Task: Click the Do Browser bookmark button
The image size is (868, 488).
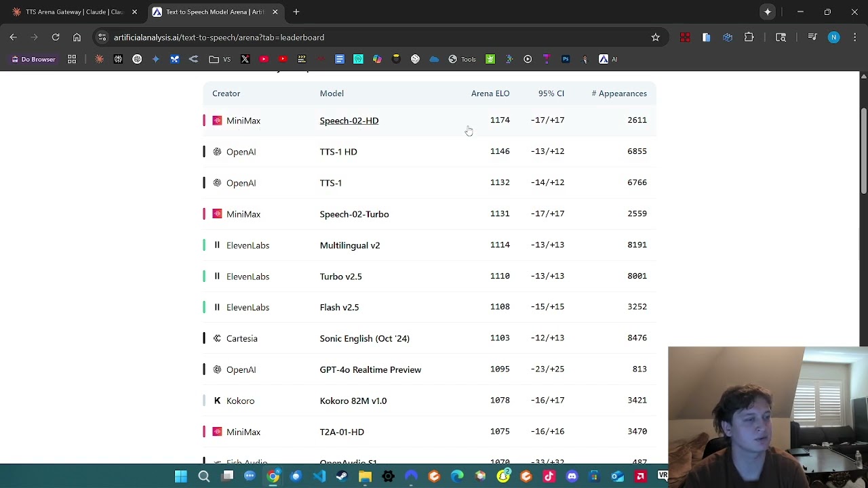Action: (x=33, y=59)
